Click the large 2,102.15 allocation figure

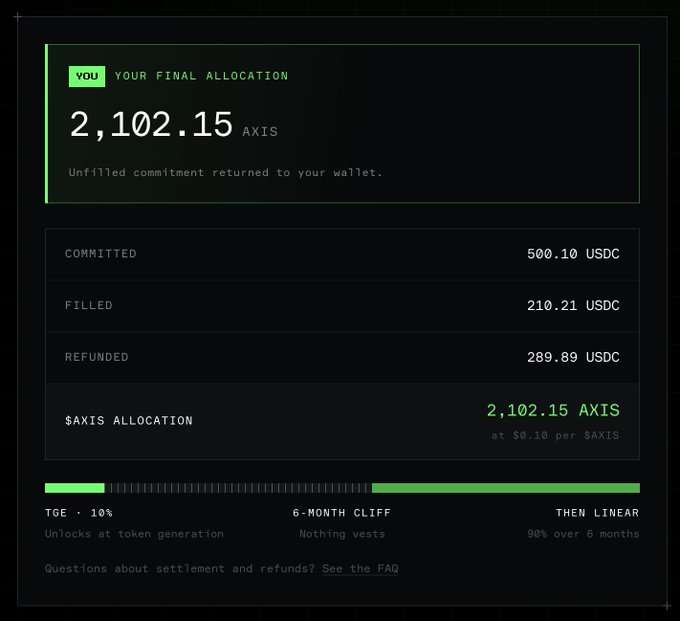pyautogui.click(x=151, y=125)
